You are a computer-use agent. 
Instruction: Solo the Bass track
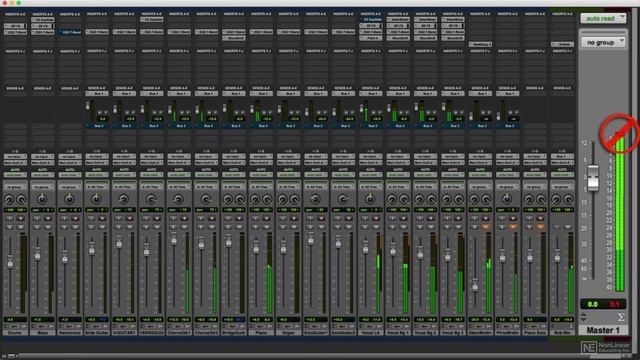37,227
